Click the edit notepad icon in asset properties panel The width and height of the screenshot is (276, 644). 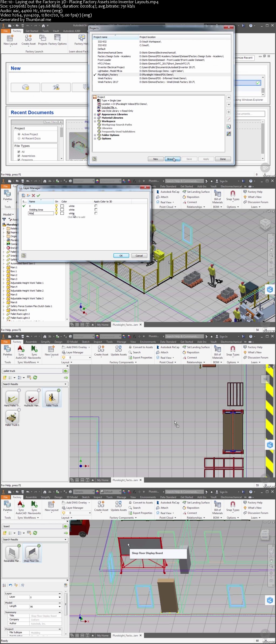click(x=66, y=585)
